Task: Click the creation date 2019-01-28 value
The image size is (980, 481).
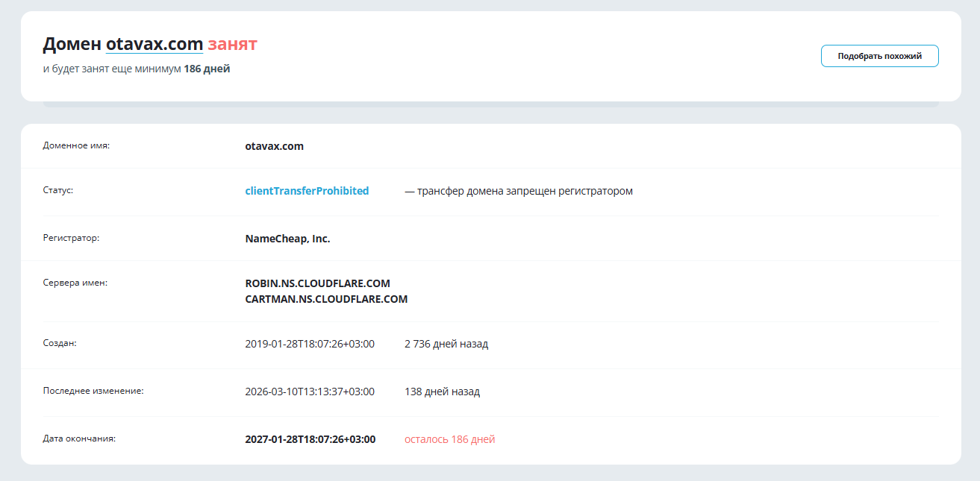Action: pyautogui.click(x=310, y=344)
